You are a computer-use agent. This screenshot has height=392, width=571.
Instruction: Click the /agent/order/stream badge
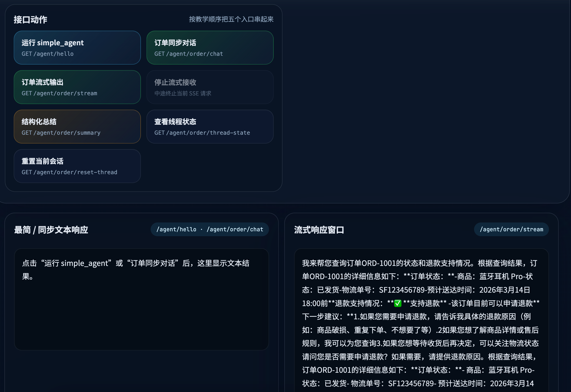(x=511, y=229)
